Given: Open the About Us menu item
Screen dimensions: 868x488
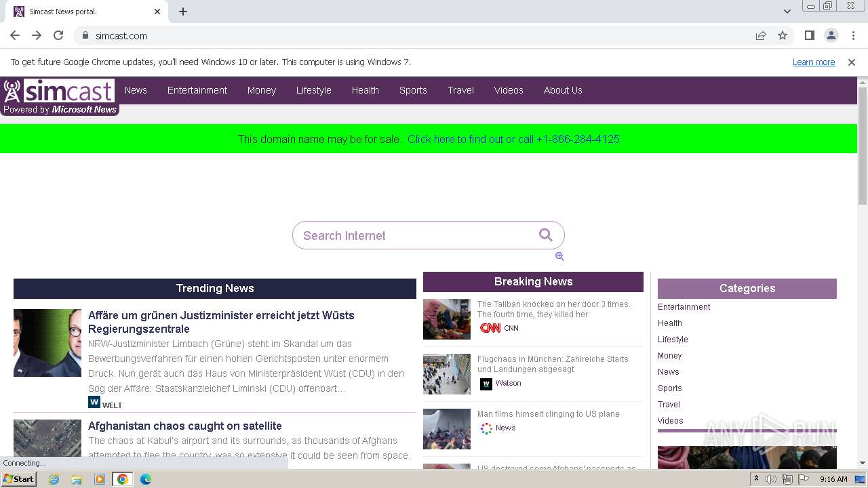Looking at the screenshot, I should click(x=563, y=90).
